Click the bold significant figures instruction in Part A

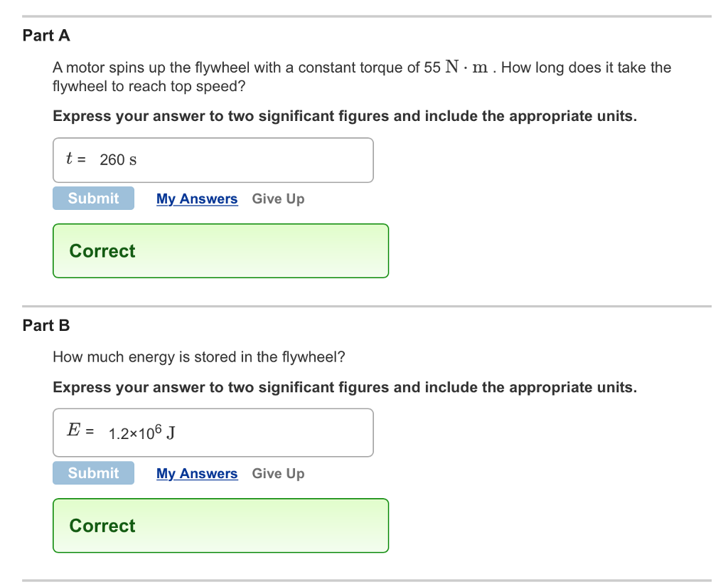(x=345, y=116)
